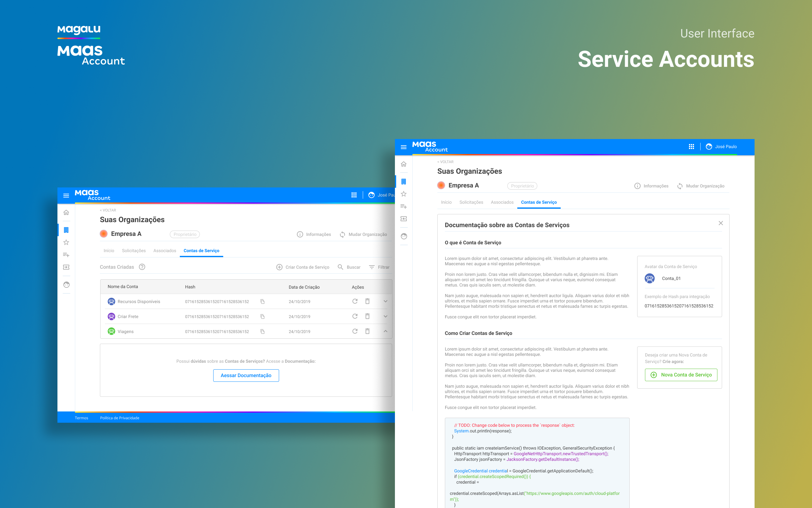Close the documentation panel

coord(721,223)
